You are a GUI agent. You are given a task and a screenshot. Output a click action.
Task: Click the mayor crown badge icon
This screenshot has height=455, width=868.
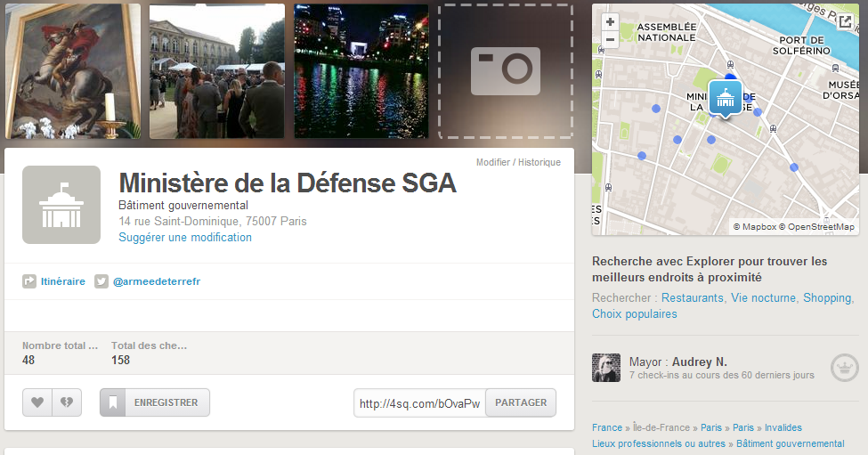(844, 368)
